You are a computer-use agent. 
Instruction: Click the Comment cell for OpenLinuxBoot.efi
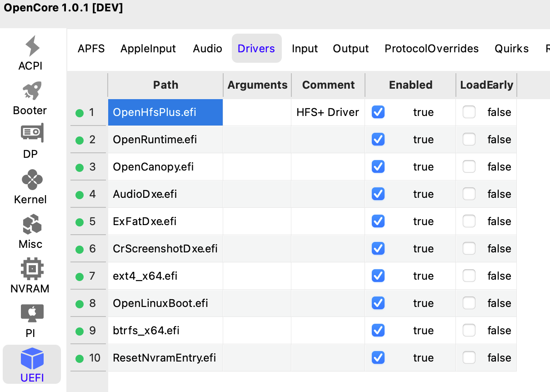click(328, 303)
